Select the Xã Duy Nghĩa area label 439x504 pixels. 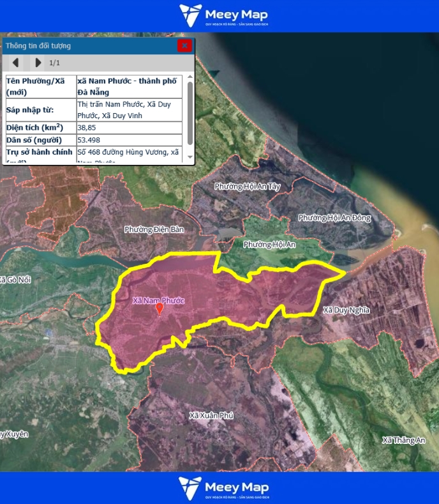pyautogui.click(x=346, y=310)
